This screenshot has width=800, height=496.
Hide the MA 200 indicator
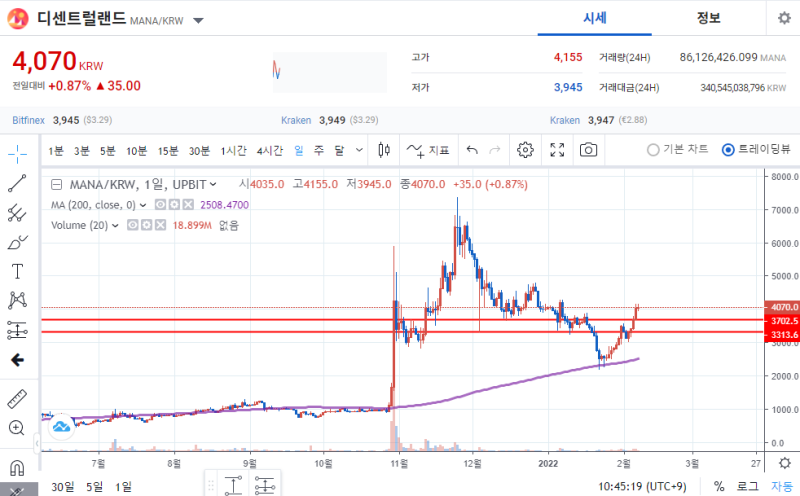(x=160, y=205)
